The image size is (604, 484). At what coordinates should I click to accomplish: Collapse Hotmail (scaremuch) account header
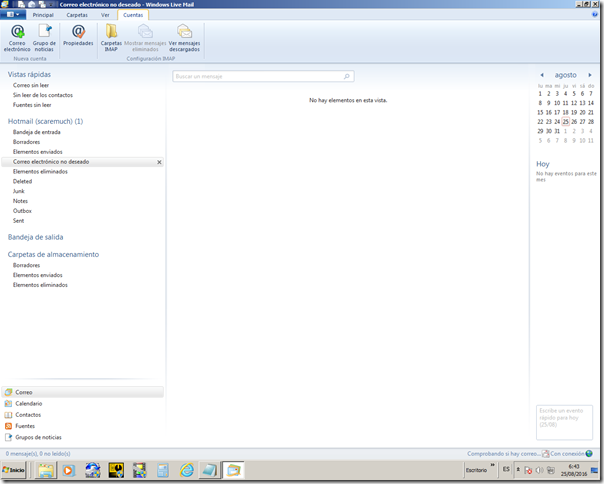45,121
